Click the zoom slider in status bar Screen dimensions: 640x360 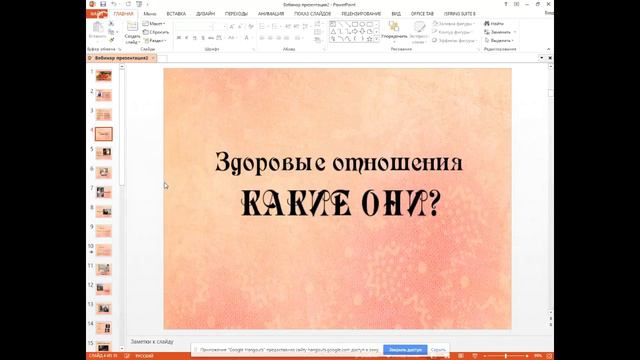[506, 356]
